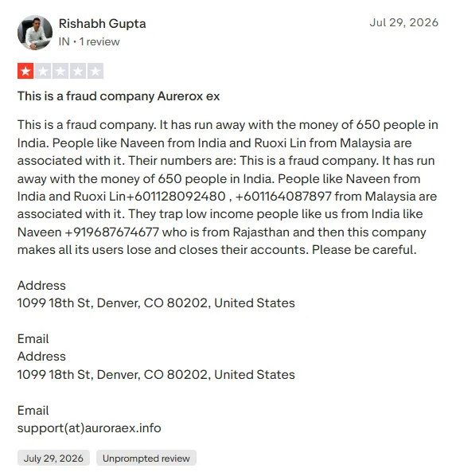The height and width of the screenshot is (476, 452).
Task: Click the 'July 29, 2026' date tag
Action: (53, 458)
